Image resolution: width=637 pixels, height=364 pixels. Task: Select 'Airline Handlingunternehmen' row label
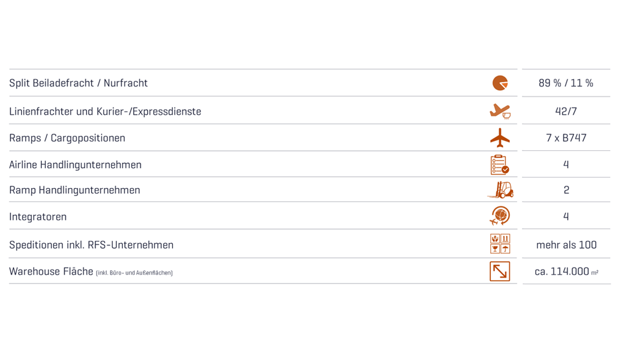pyautogui.click(x=75, y=165)
